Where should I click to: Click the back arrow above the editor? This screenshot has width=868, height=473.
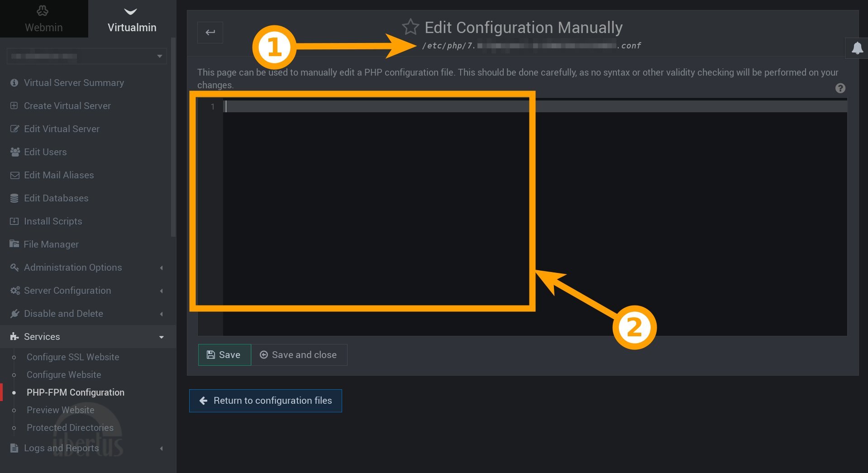coord(210,32)
